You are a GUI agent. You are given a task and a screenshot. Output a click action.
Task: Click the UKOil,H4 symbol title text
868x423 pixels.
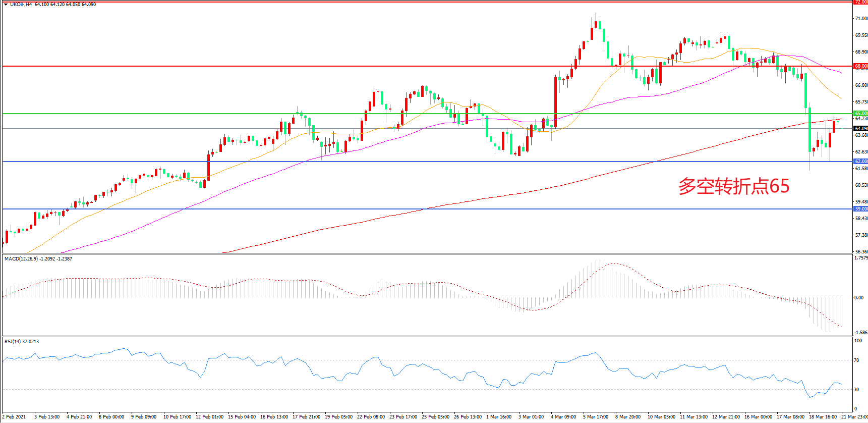[x=21, y=5]
